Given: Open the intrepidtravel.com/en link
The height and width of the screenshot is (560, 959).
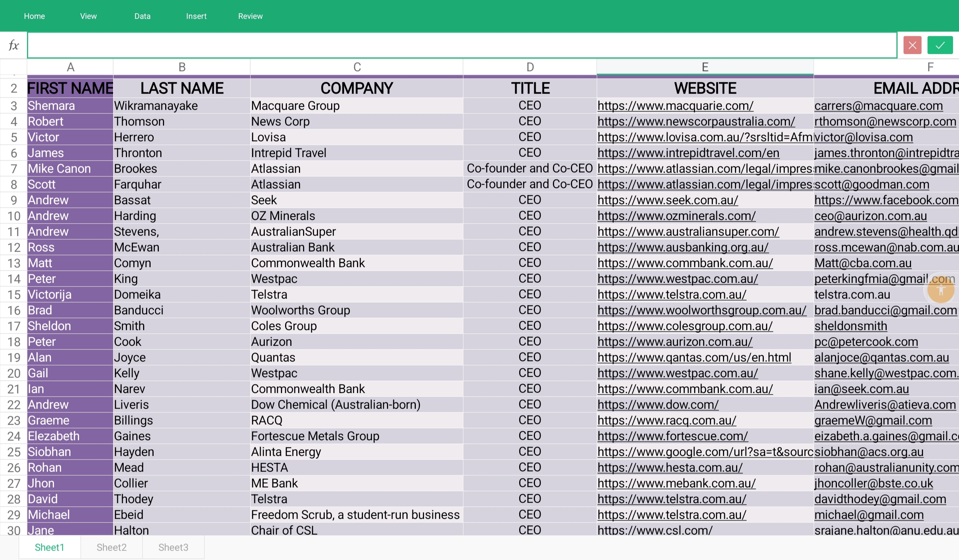Looking at the screenshot, I should [688, 153].
